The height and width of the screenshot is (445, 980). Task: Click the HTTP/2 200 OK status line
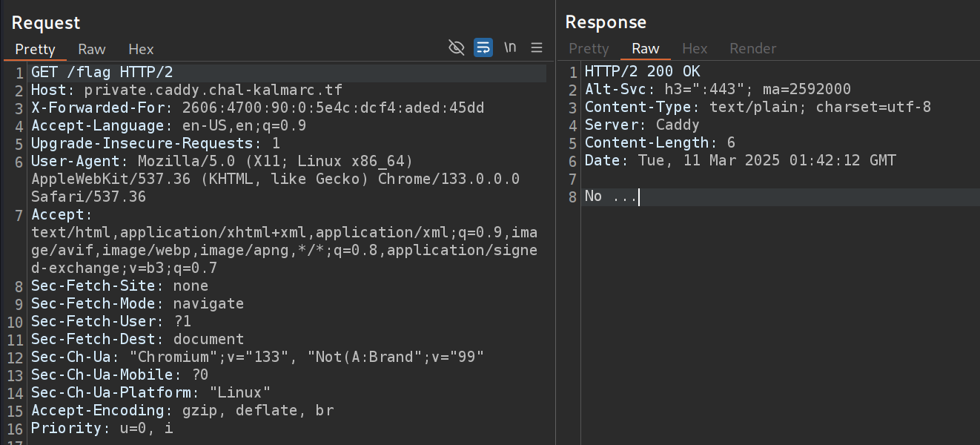[x=642, y=73]
